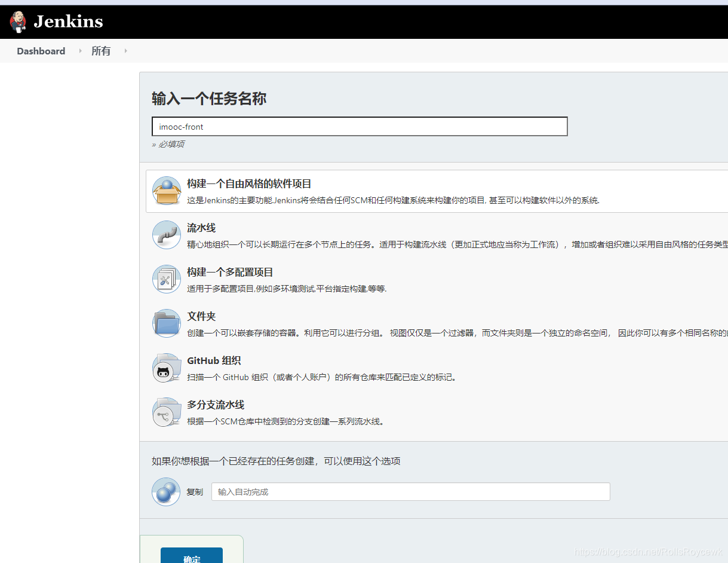Expand the arrow after Dashboard breadcrumb

tap(80, 51)
